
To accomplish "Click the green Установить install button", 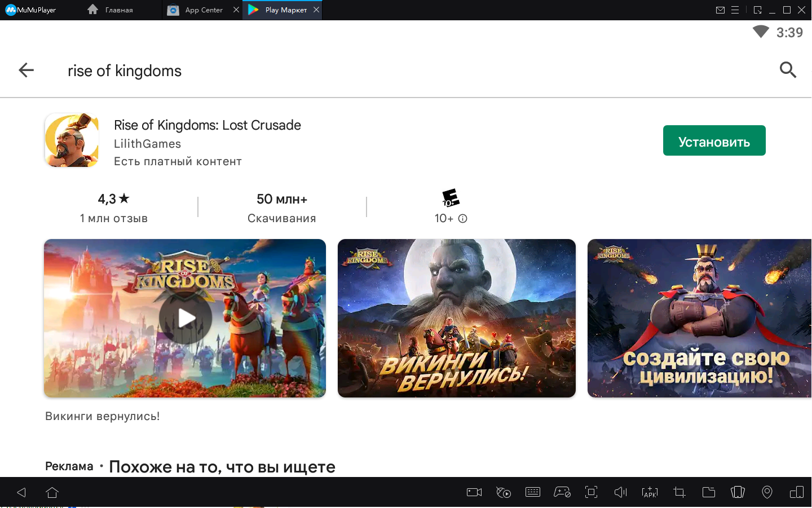I will [714, 141].
